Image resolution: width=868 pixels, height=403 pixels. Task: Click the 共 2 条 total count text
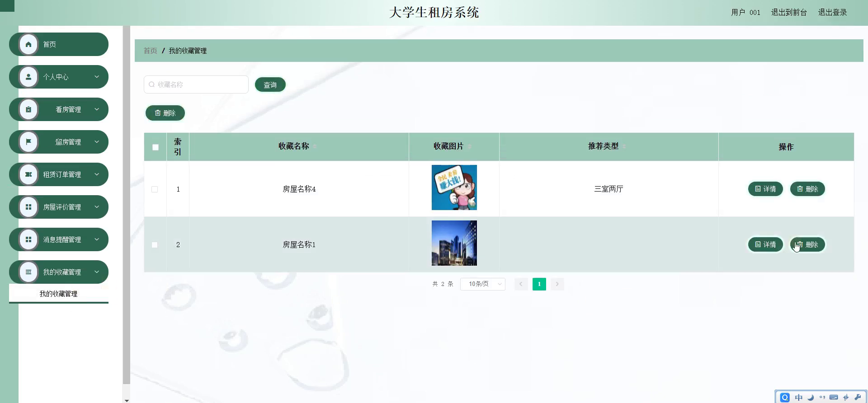[x=443, y=284]
